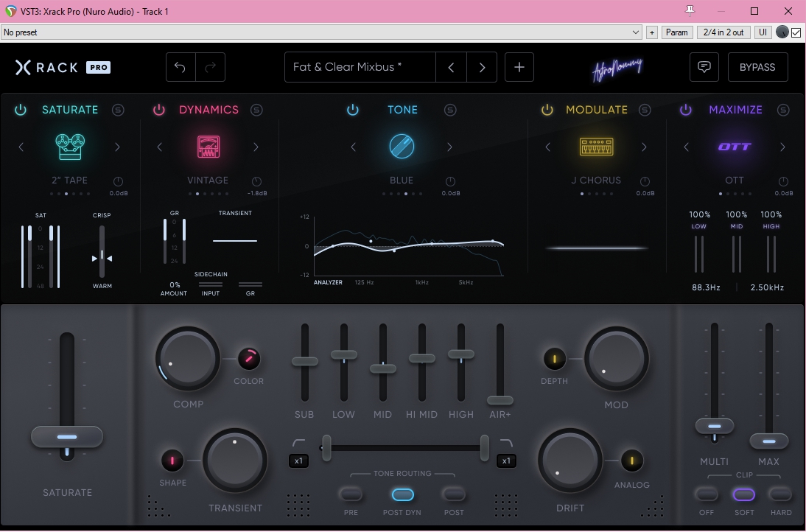Switch to previous Maximize type
806x532 pixels.
click(686, 147)
